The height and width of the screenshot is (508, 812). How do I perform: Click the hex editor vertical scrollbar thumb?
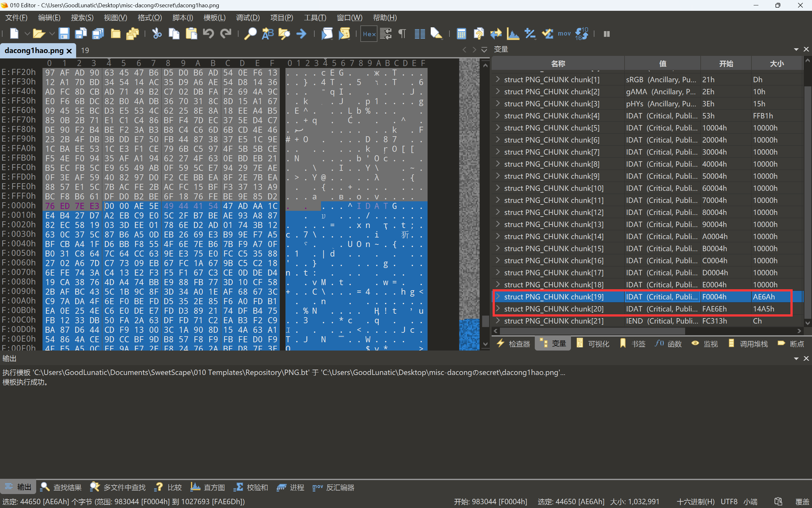point(485,321)
